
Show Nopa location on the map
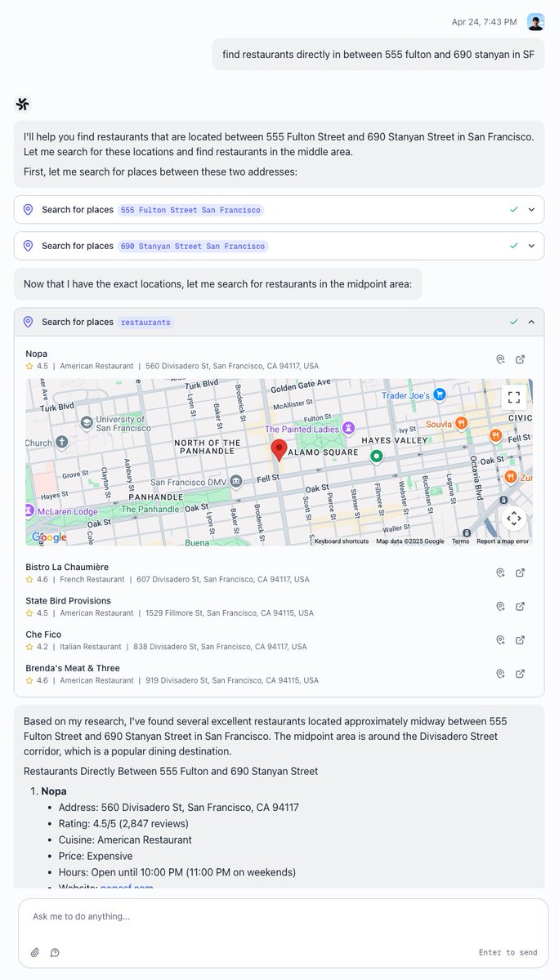point(500,359)
